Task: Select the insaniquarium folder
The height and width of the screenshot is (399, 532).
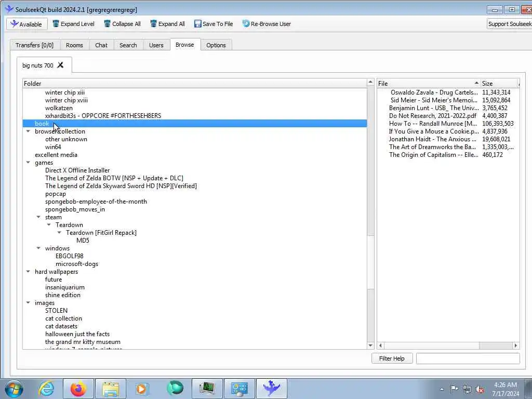Action: [x=65, y=287]
